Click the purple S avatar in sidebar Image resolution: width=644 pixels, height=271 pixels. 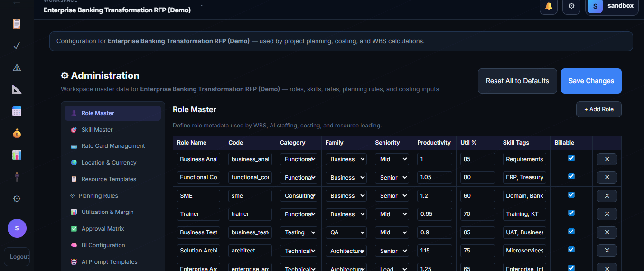(x=17, y=228)
